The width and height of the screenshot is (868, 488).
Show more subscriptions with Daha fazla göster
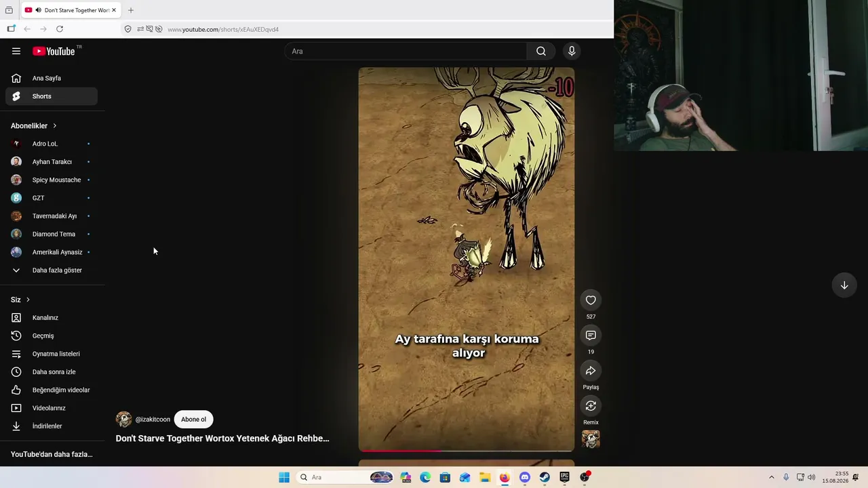(x=52, y=270)
